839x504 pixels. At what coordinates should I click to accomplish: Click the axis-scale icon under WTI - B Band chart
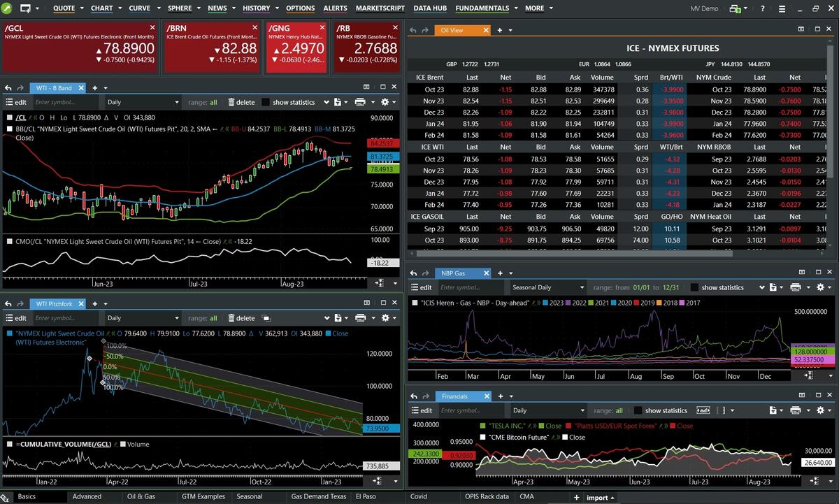click(x=380, y=283)
